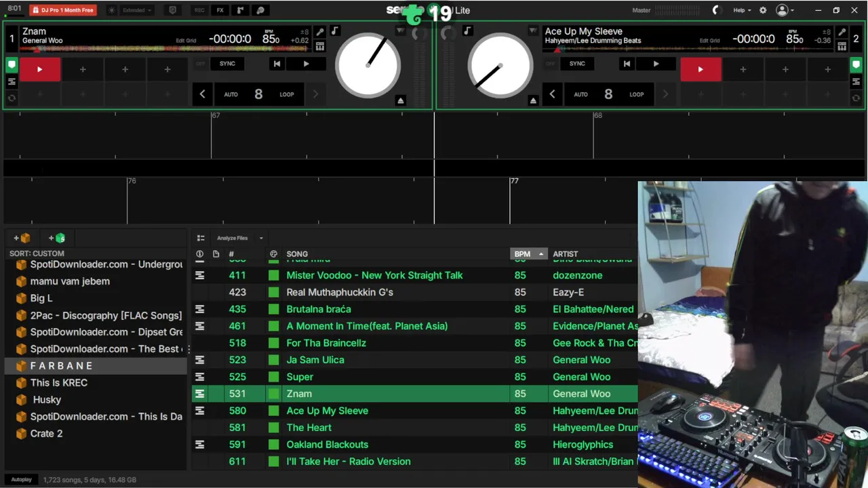Click the deck 2 mixer levels icon
The width and height of the screenshot is (868, 488).
(x=842, y=46)
